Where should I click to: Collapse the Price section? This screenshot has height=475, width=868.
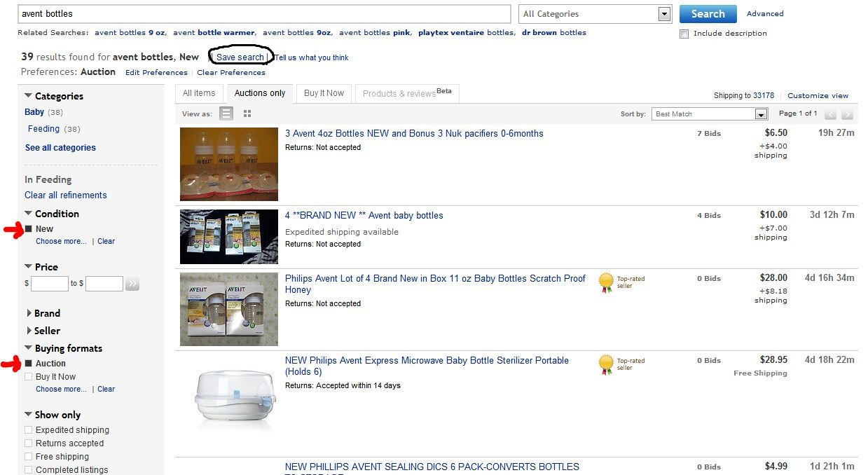[28, 267]
